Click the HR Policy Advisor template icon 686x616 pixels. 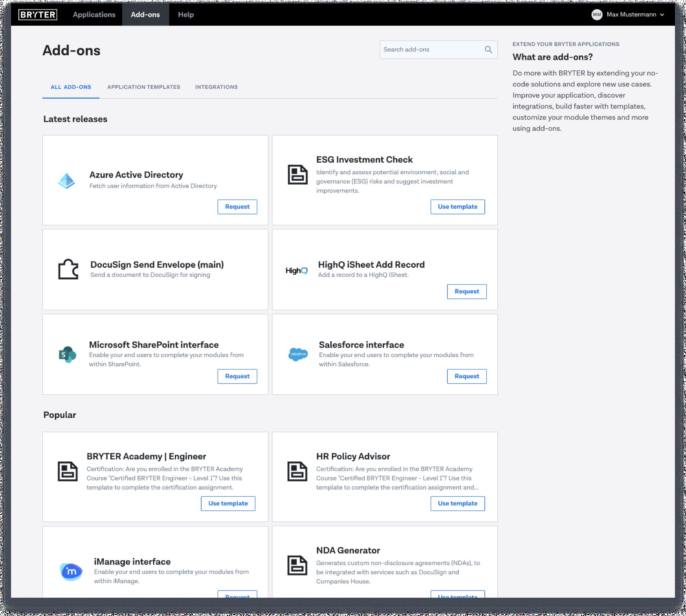pos(297,471)
